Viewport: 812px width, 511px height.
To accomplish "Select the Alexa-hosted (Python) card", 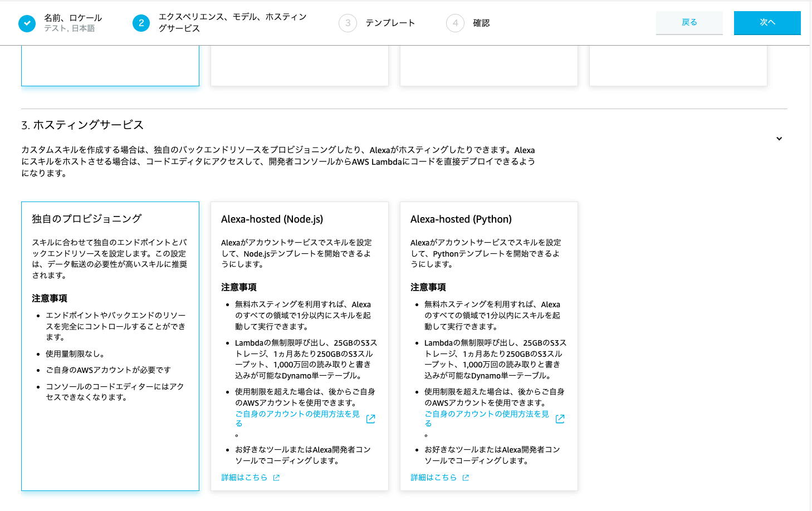I will 489,346.
